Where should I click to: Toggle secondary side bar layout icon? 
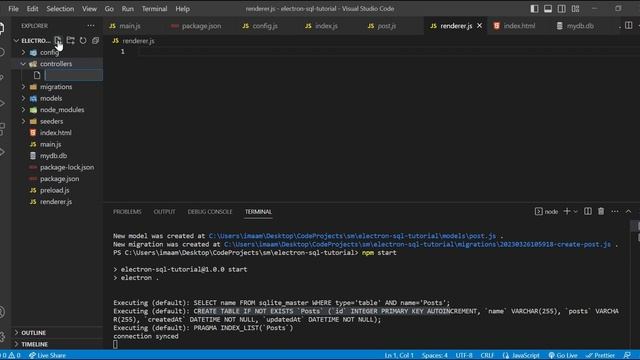click(x=562, y=9)
